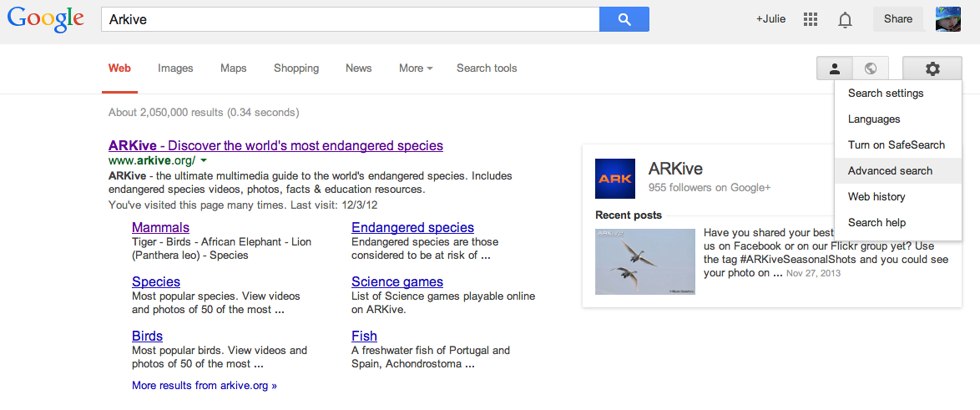Show personal results with person icon
Image resolution: width=980 pixels, height=410 pixels.
(834, 69)
